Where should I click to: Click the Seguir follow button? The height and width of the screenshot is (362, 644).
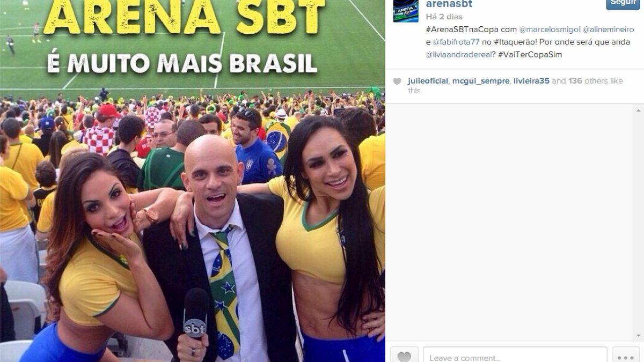(x=623, y=3)
